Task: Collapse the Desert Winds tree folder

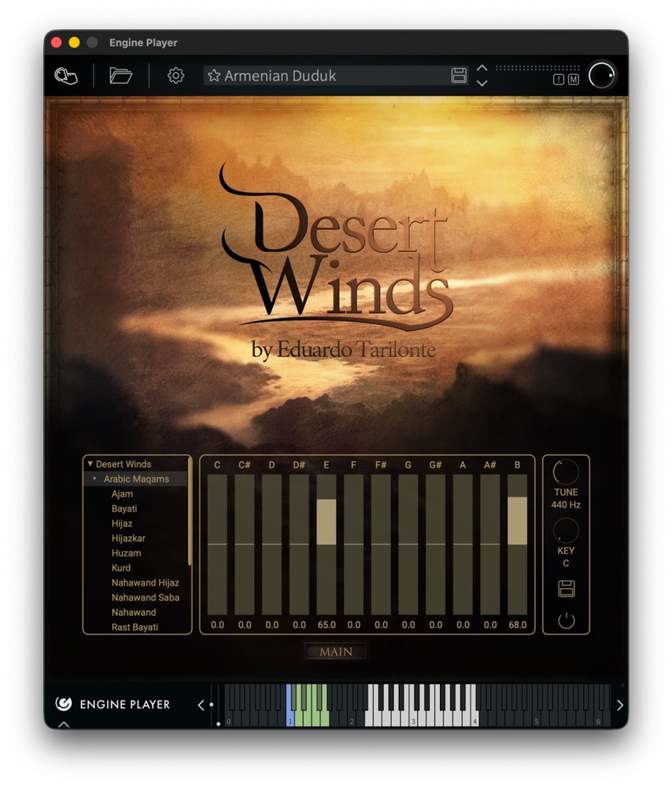Action: click(90, 464)
